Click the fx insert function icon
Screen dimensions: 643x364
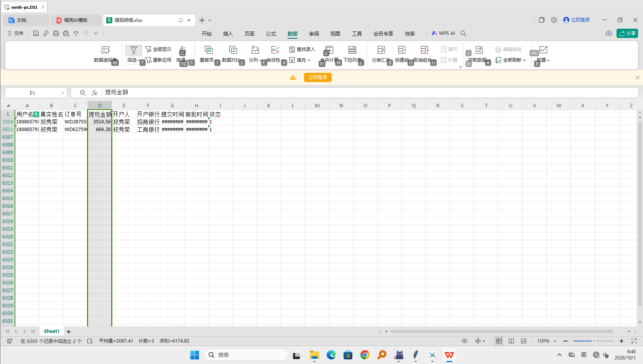point(94,93)
